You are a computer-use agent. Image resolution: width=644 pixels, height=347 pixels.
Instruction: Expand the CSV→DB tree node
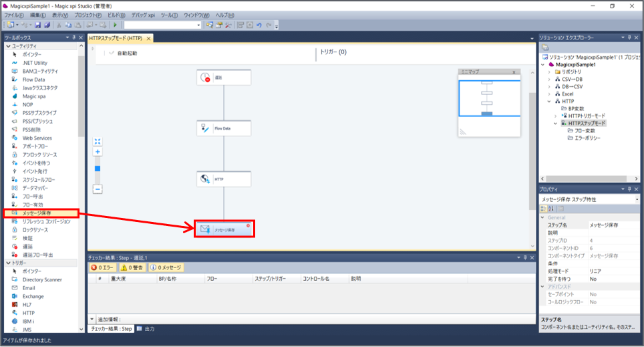pyautogui.click(x=548, y=79)
